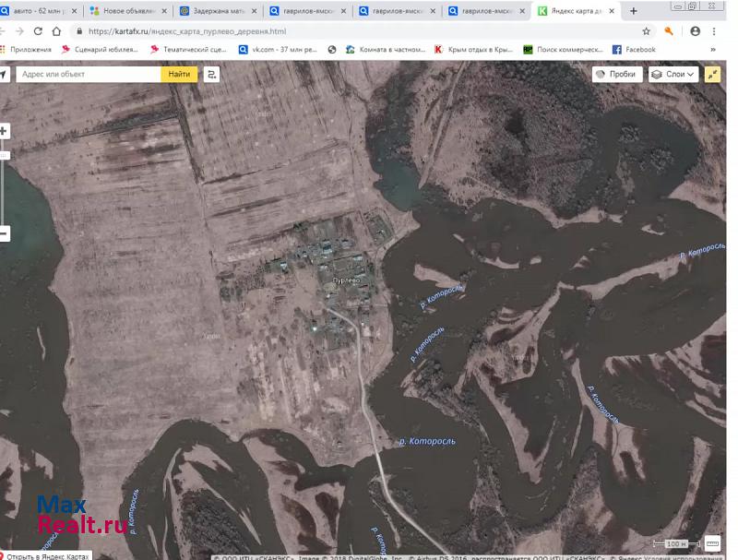Expand the Слои layers dropdown
738x560 pixels.
coord(673,74)
